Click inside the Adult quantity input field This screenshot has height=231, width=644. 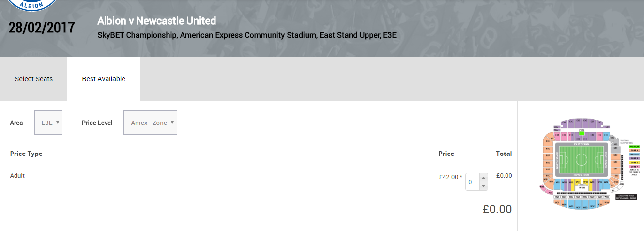[473, 182]
